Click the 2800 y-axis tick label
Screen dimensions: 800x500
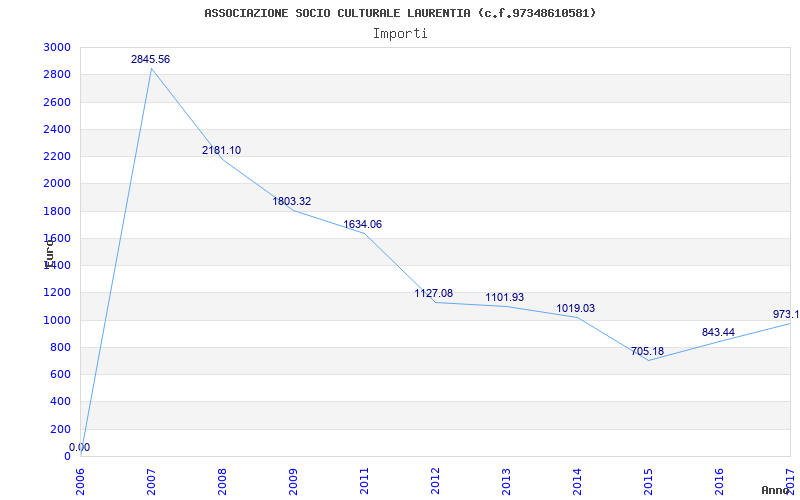coord(57,75)
